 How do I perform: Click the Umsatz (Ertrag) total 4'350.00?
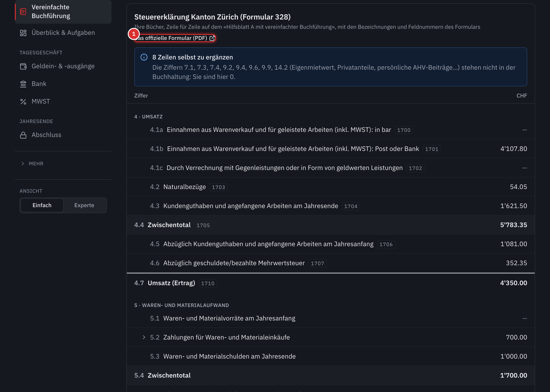tap(514, 283)
